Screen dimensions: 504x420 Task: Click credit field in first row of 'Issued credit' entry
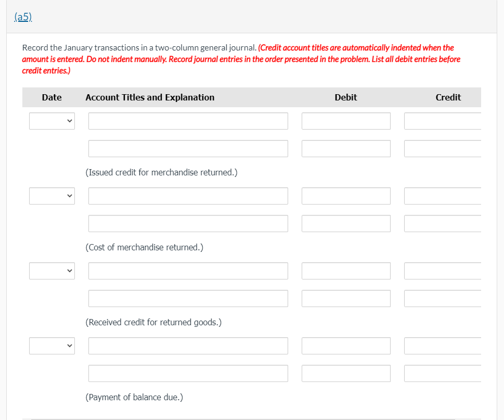[443, 121]
